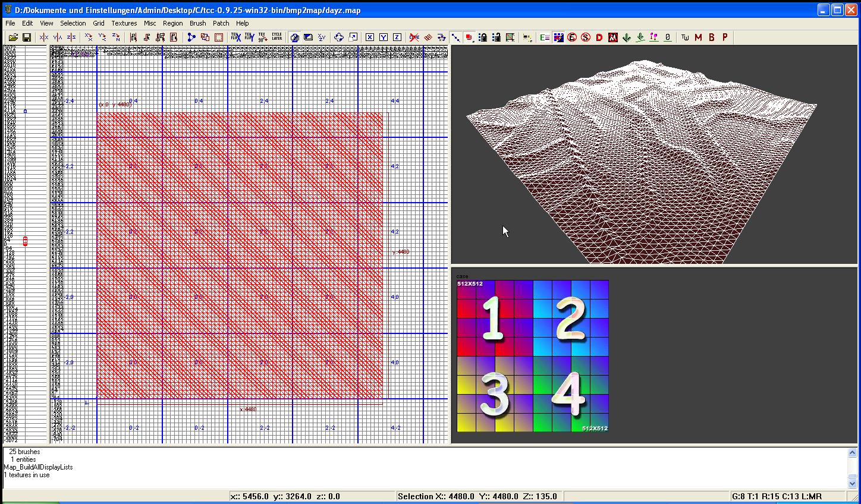Save the map with the floppy icon
The image size is (861, 504).
point(27,37)
